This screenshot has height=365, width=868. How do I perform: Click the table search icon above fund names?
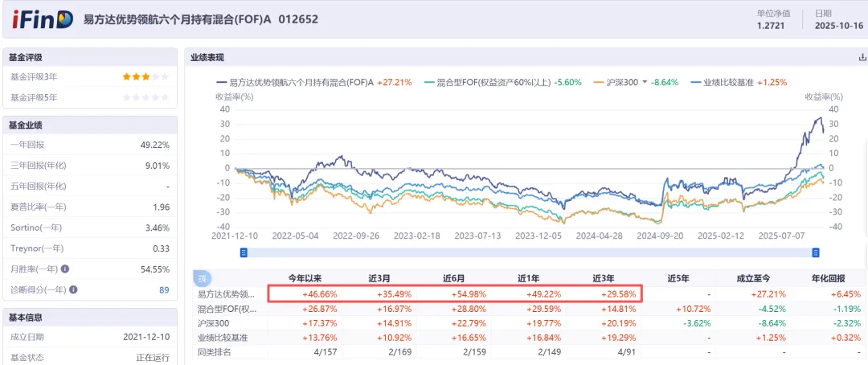pos(203,278)
